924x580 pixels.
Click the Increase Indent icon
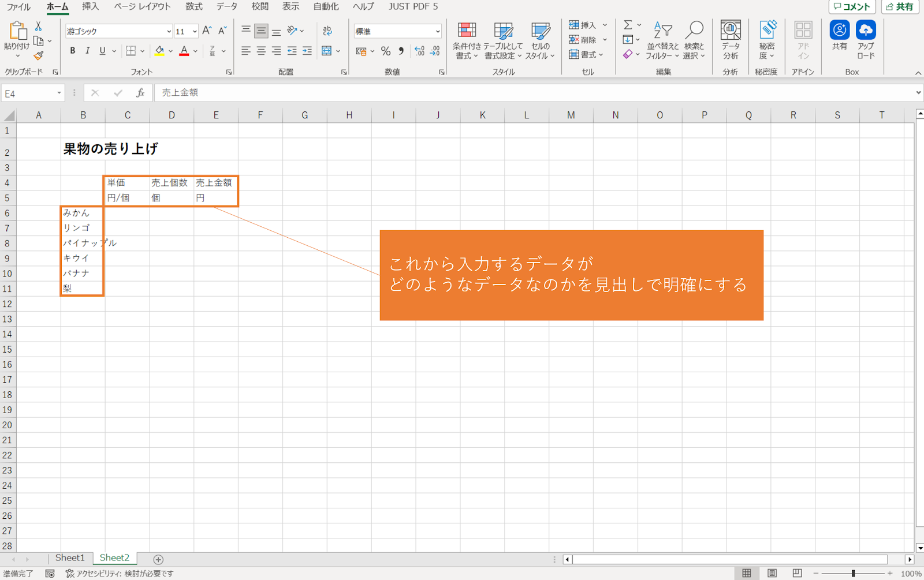tap(307, 51)
